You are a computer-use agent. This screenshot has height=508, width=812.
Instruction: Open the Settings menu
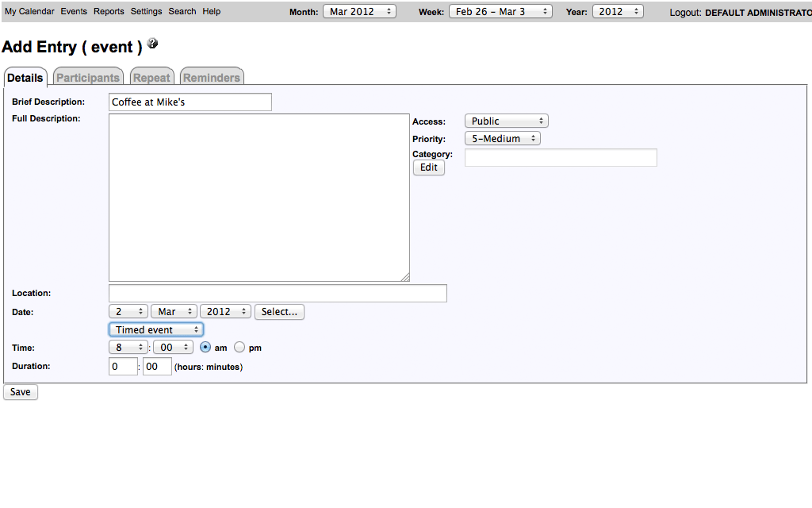(146, 12)
